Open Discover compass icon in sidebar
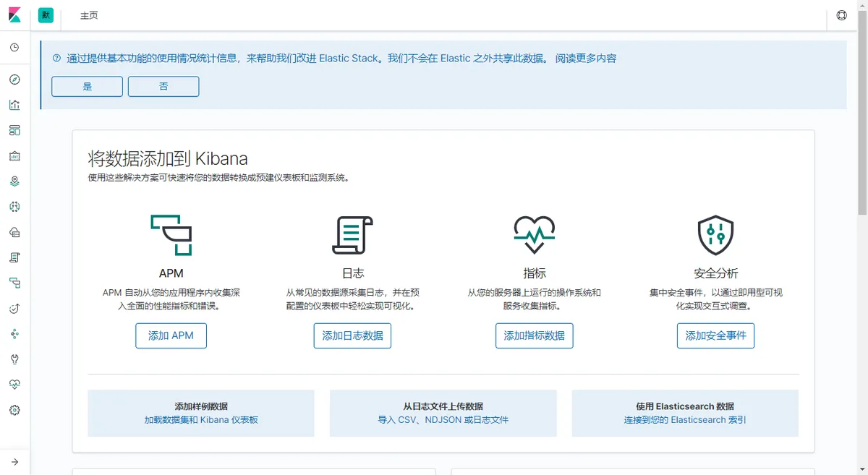868x475 pixels. tap(14, 80)
